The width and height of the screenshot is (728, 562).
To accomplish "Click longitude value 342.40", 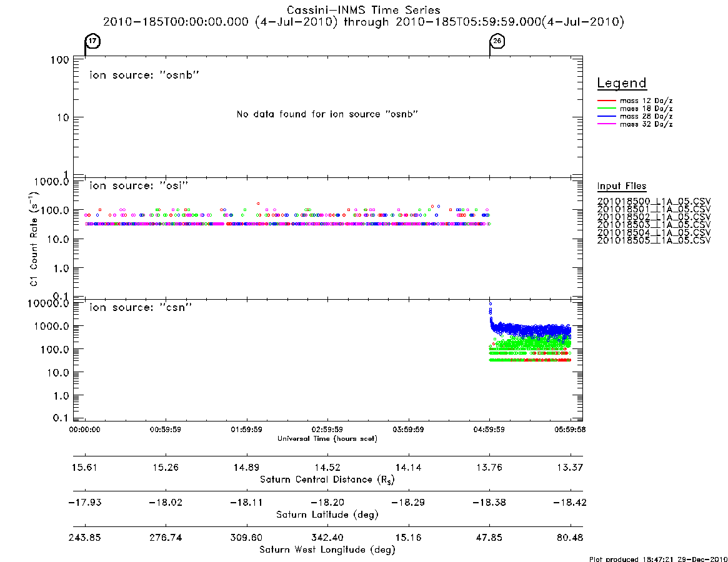I will click(327, 538).
